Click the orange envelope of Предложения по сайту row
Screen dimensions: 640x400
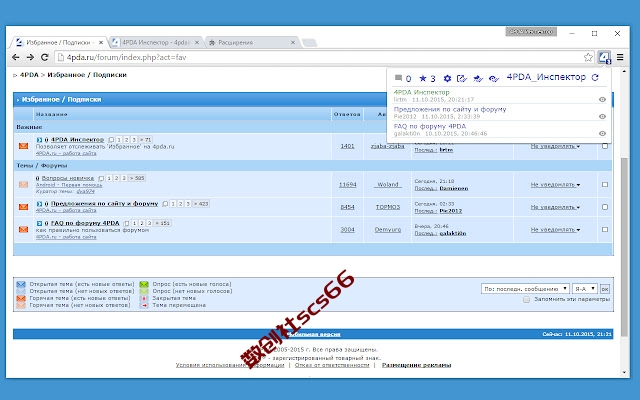[x=23, y=207]
